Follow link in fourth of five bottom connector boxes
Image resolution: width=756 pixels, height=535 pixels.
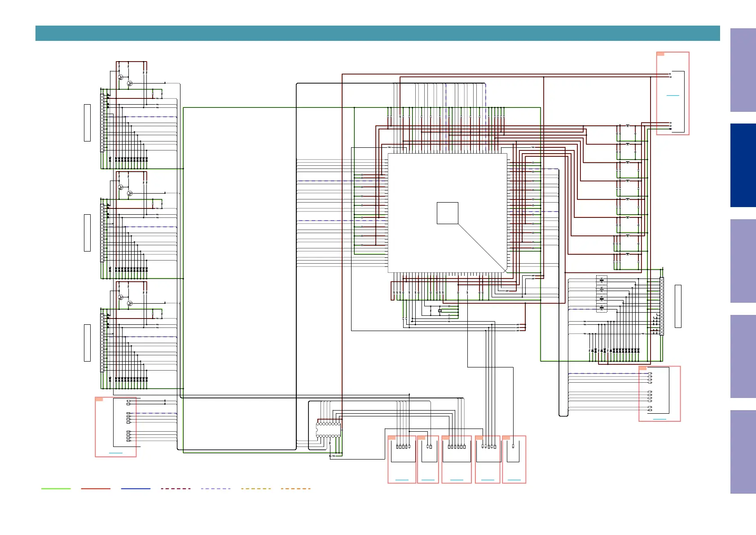point(488,480)
